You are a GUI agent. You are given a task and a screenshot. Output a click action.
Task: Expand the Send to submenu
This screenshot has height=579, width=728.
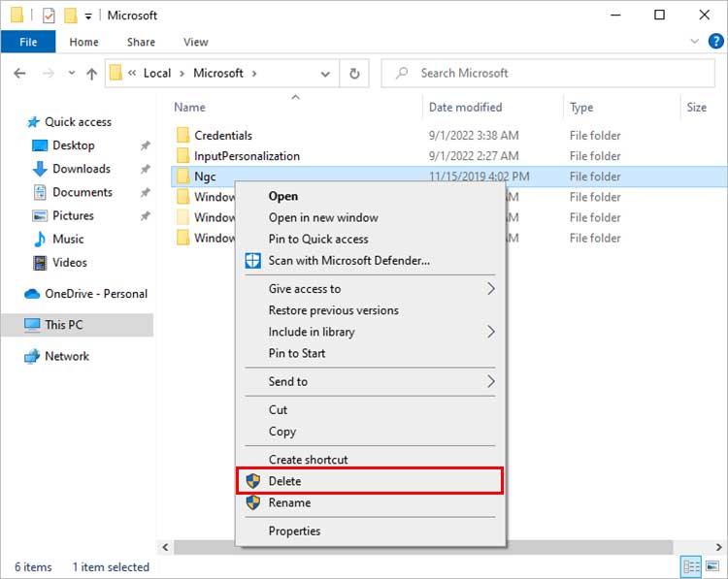[x=490, y=382]
